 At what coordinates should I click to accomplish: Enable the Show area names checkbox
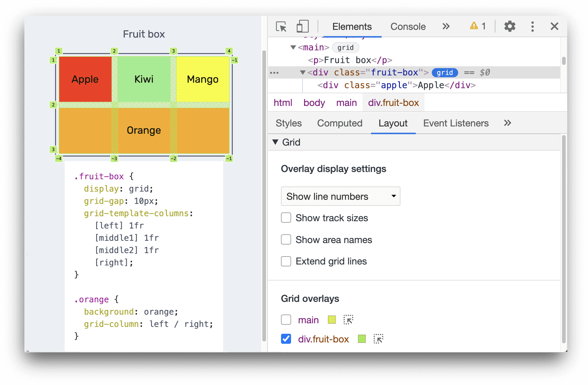point(286,240)
